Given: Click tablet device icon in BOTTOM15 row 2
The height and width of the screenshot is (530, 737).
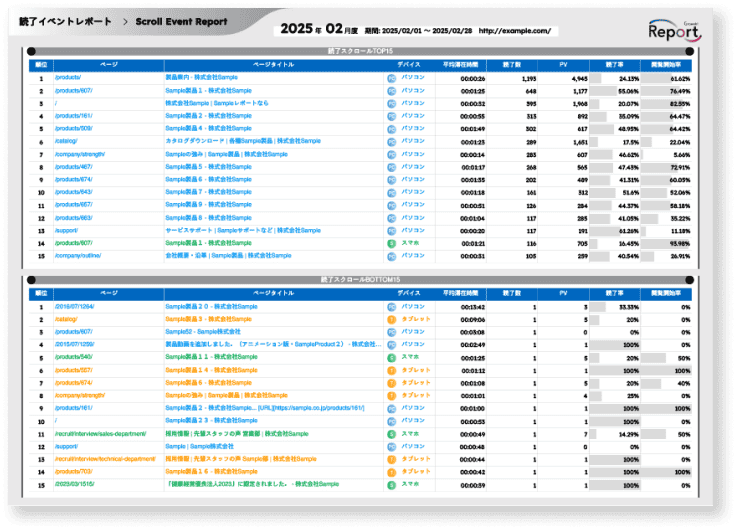Looking at the screenshot, I should point(391,319).
